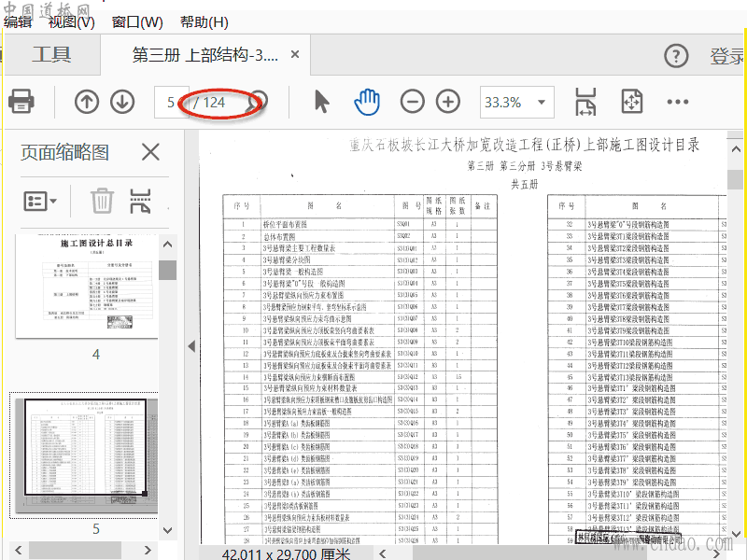The height and width of the screenshot is (560, 747).
Task: Click thumbnail panel scroll left arrow
Action: click(x=18, y=550)
